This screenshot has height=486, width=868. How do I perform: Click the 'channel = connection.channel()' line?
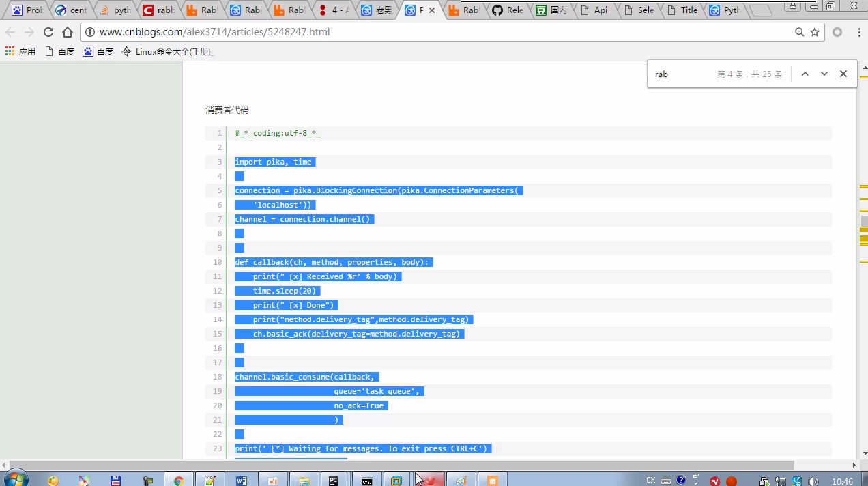304,219
